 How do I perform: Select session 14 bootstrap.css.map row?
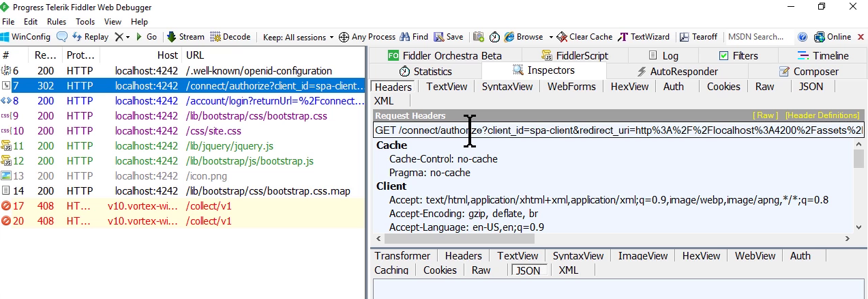[183, 191]
